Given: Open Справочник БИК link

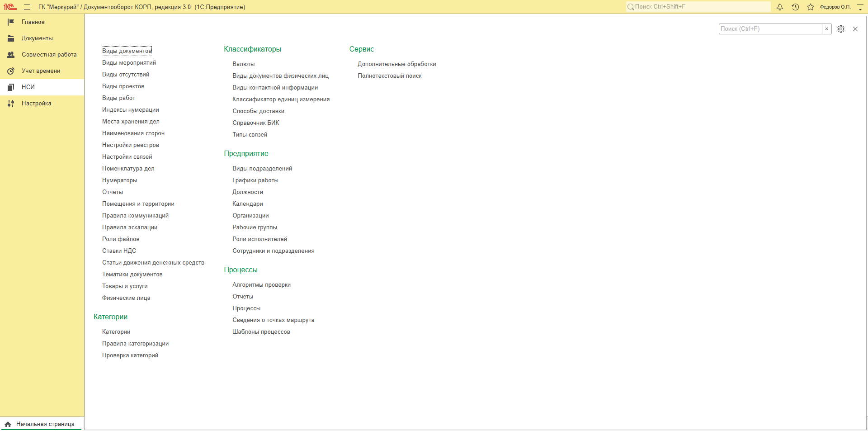Looking at the screenshot, I should [x=256, y=123].
